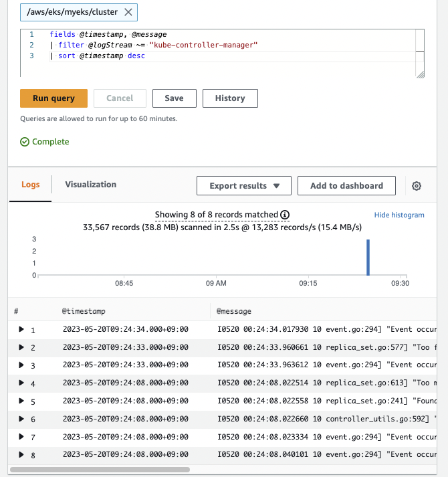Select message with replica_set.go:613

327,383
